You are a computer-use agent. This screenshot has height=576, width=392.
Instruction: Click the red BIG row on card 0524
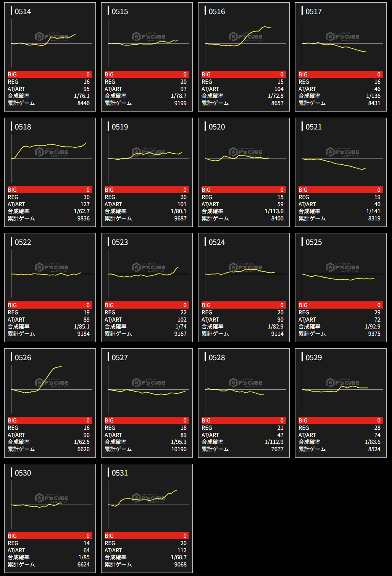click(x=244, y=305)
